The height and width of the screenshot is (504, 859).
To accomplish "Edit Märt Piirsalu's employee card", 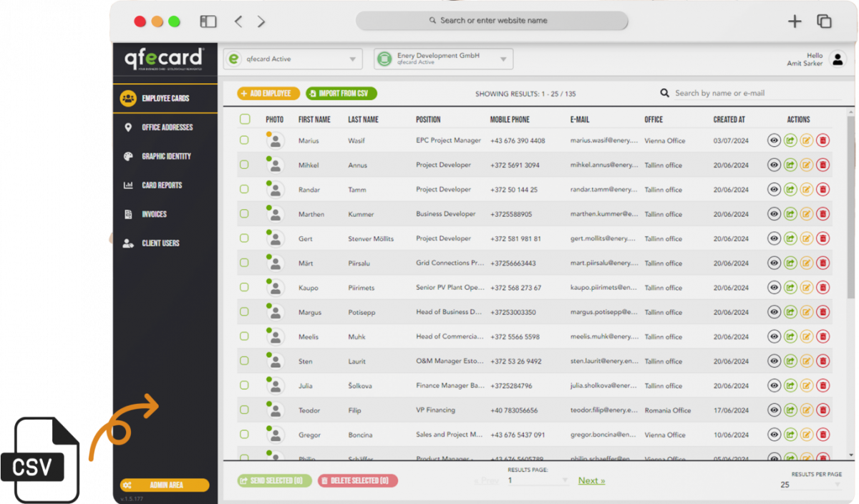I will pos(807,263).
